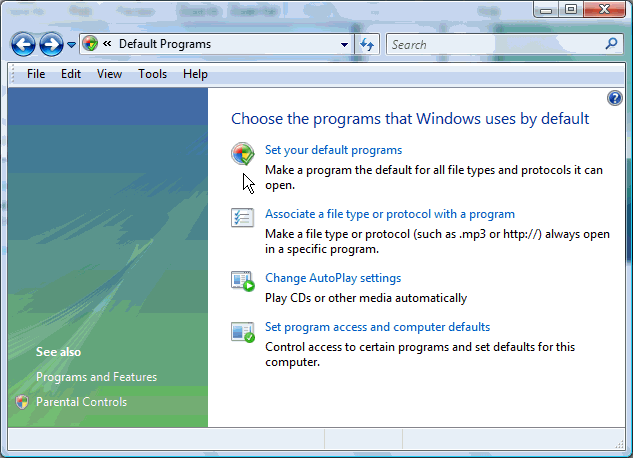Image resolution: width=633 pixels, height=458 pixels.
Task: Click the Default Programs address text
Action: (x=165, y=44)
